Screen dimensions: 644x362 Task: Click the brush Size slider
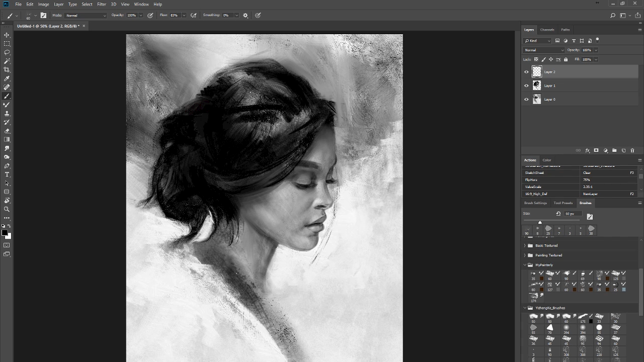click(x=540, y=222)
